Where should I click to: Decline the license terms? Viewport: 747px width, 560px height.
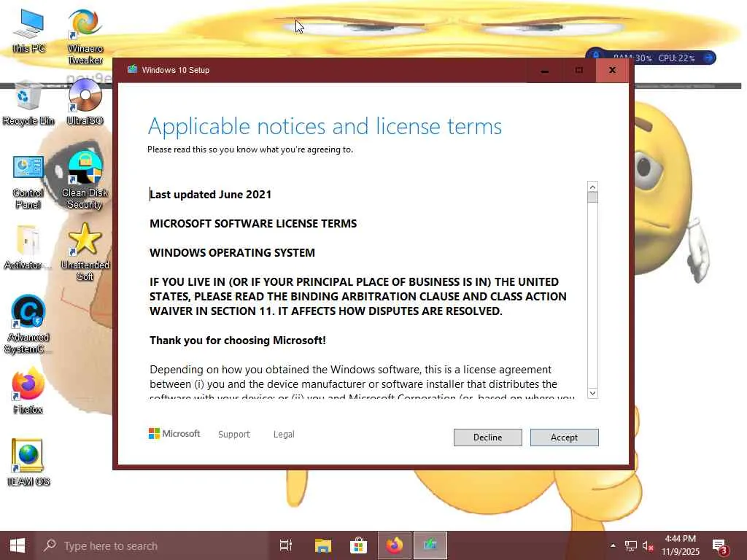487,437
